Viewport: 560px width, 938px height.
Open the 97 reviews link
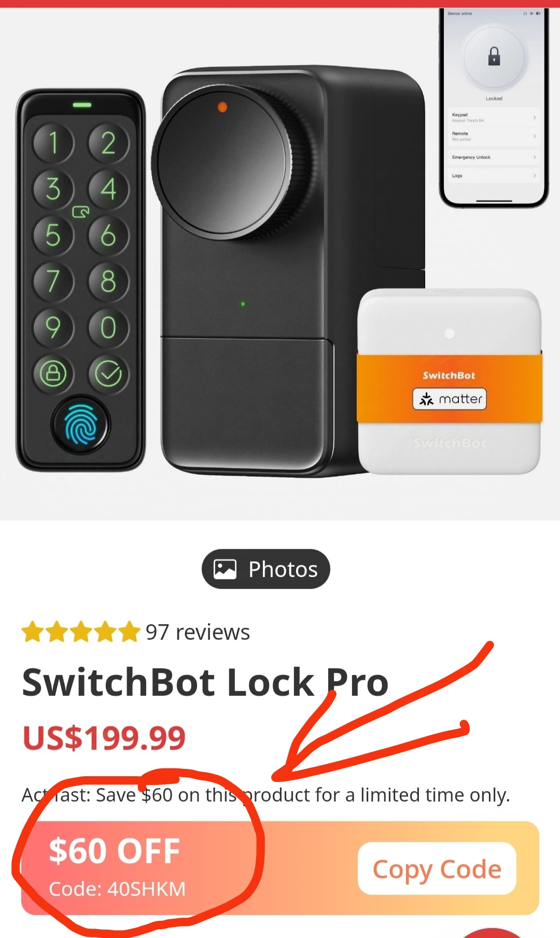click(198, 632)
